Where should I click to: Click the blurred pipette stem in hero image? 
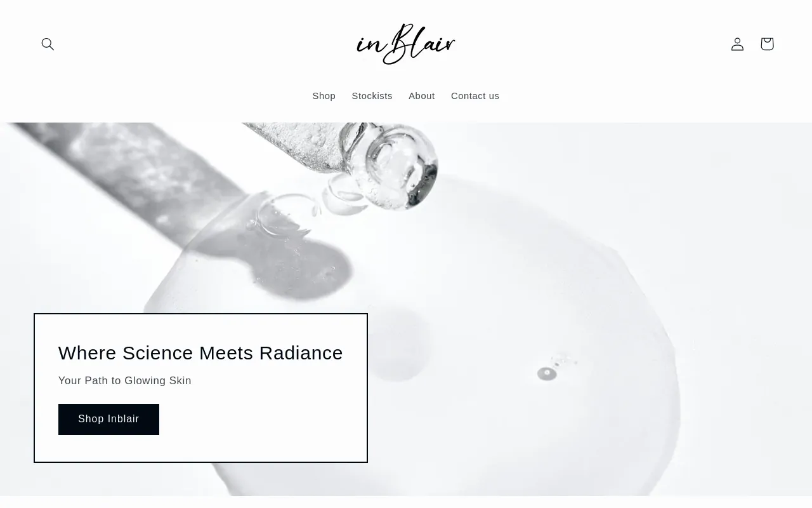(127, 165)
